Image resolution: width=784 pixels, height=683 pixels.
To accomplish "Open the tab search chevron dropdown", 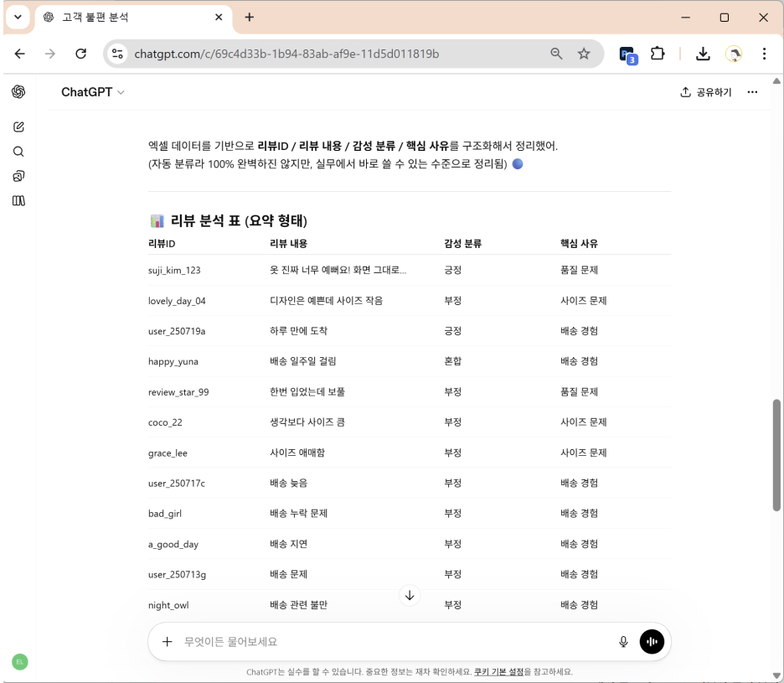I will tap(18, 18).
